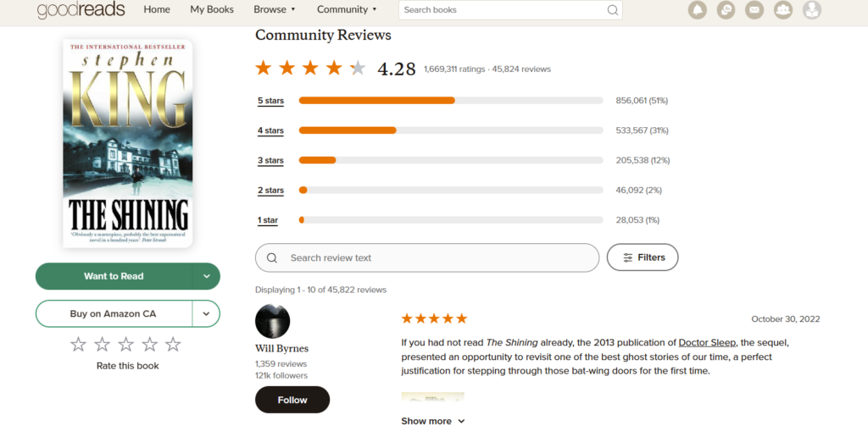Open the profile avatar icon
The image size is (868, 437).
812,10
